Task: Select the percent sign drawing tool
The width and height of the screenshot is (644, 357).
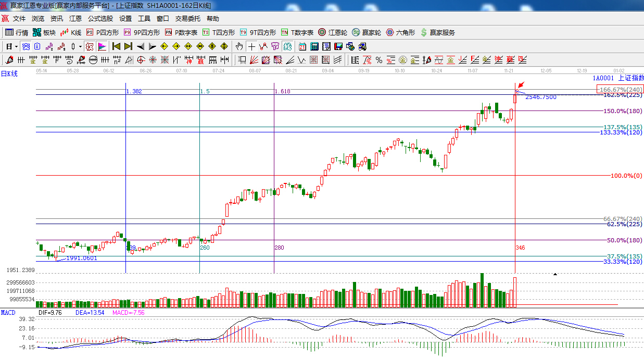Action: (x=379, y=59)
